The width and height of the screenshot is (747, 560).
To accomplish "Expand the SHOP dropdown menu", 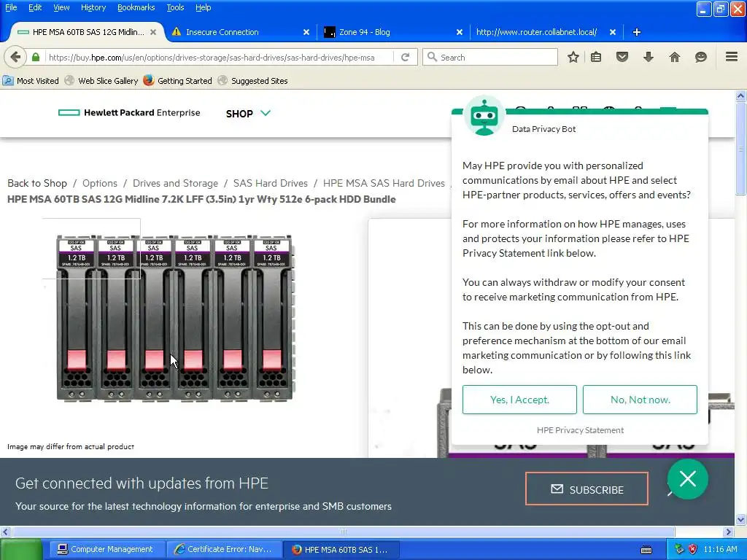I will coord(248,113).
